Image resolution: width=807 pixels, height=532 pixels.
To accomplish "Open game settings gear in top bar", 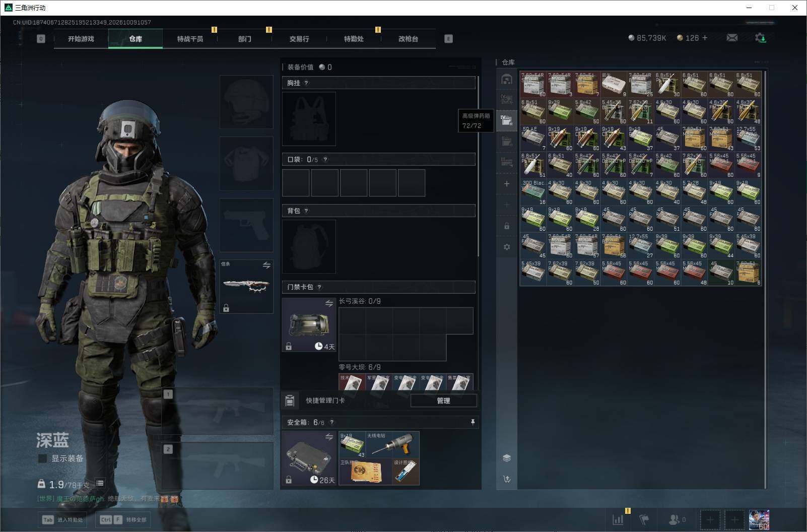I will click(760, 38).
